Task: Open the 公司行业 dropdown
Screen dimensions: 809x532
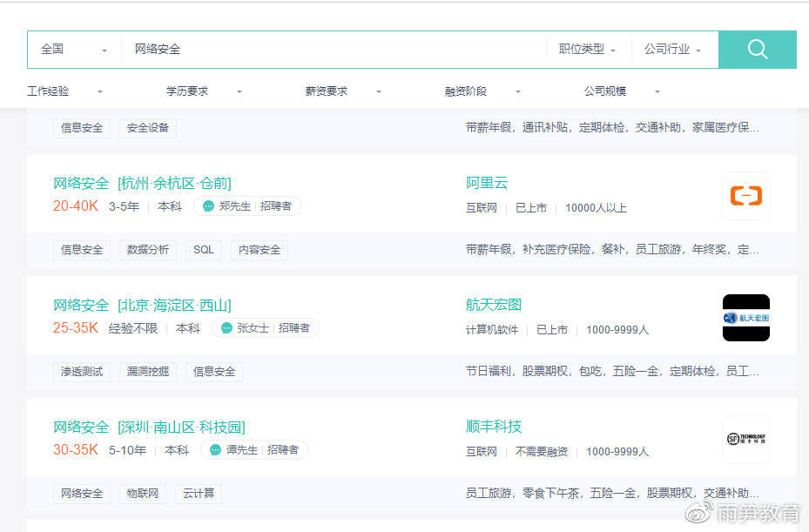Action: (672, 50)
